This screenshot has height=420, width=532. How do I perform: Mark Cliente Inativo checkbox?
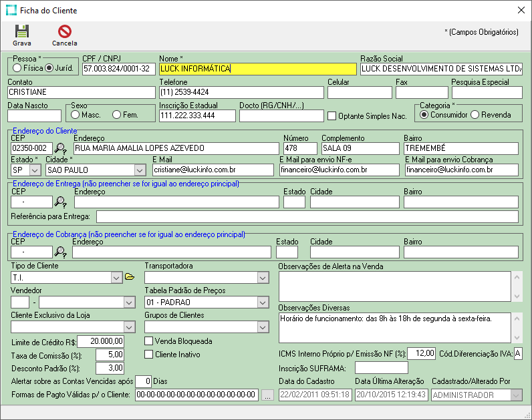(149, 355)
